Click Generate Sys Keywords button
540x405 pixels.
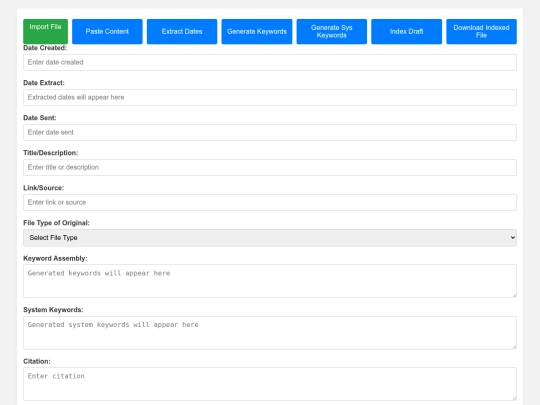point(332,31)
